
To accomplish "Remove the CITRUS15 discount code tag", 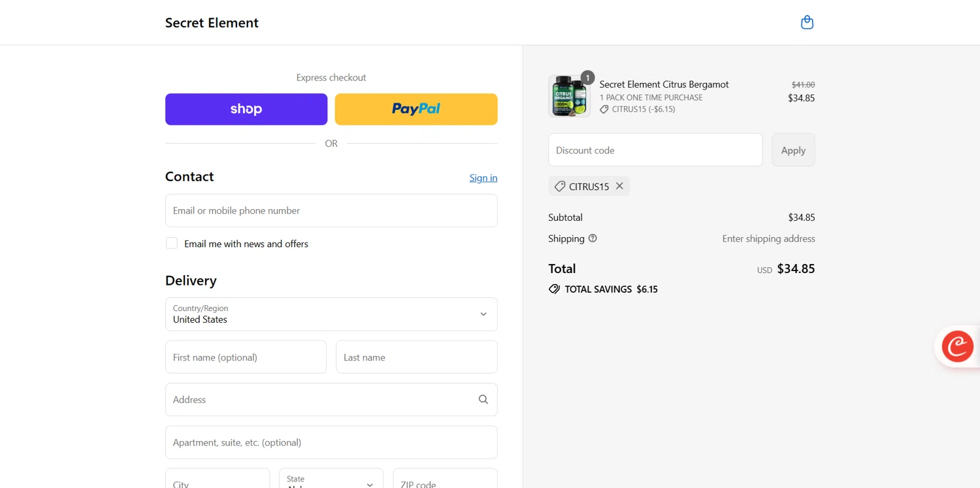I will (x=619, y=186).
